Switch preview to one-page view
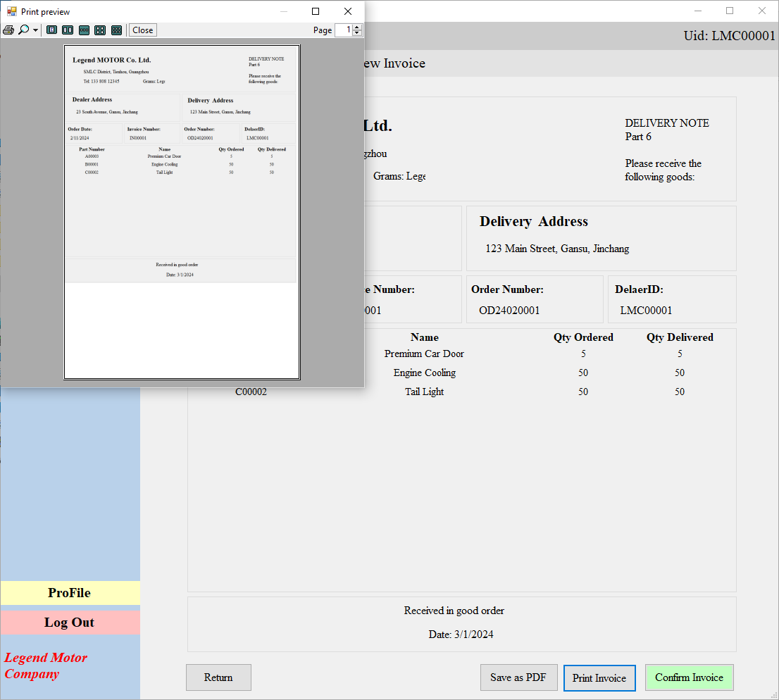 51,30
